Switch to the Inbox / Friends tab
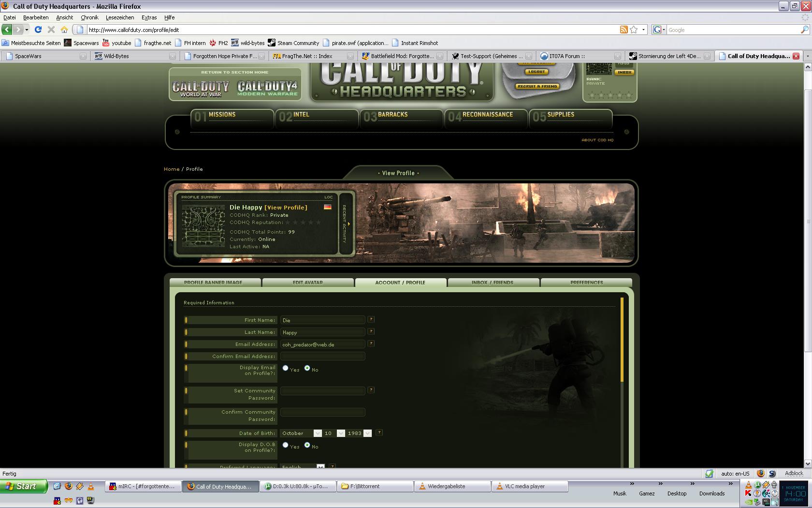The width and height of the screenshot is (812, 508). pyautogui.click(x=493, y=283)
